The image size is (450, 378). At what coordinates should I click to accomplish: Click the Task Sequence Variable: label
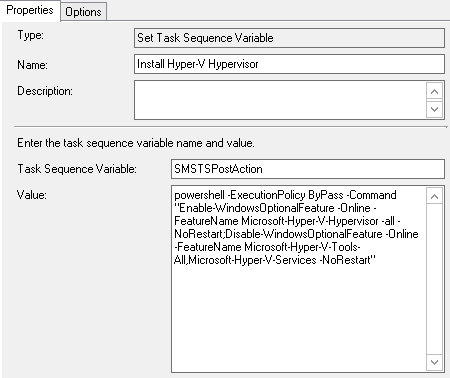[x=77, y=169]
